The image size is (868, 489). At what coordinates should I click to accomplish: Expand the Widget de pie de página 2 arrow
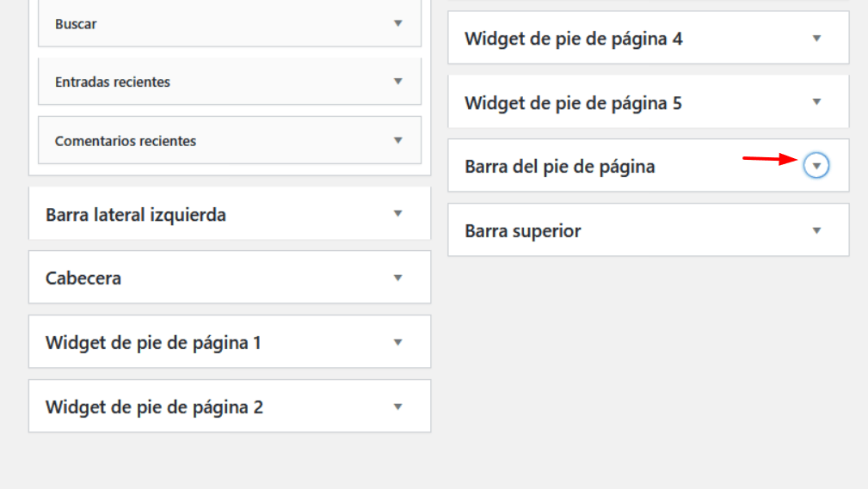[398, 406]
